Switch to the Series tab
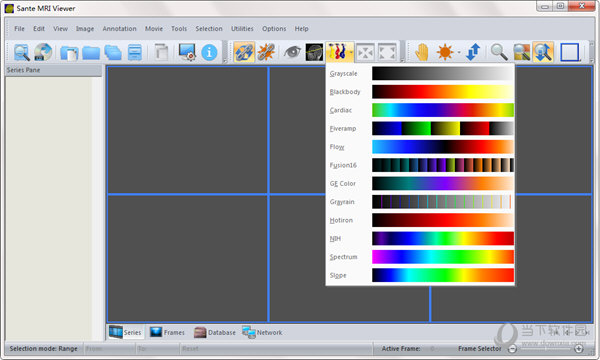The image size is (600, 360). point(125,332)
